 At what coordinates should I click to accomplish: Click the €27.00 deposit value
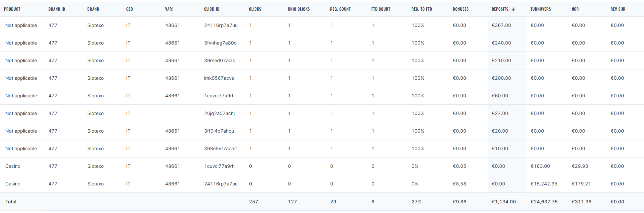click(x=500, y=113)
